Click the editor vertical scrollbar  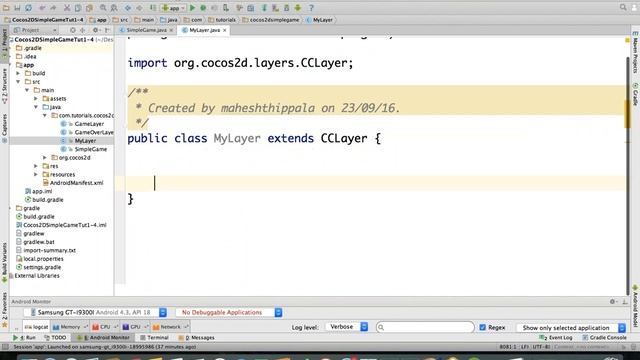pos(627,176)
